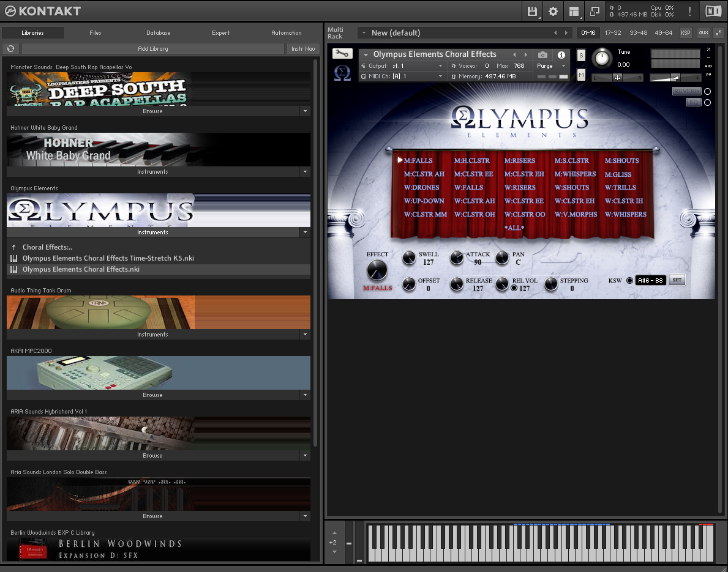Viewport: 728px width, 572px height.
Task: Select previous multi preset arrow
Action: pyautogui.click(x=555, y=33)
